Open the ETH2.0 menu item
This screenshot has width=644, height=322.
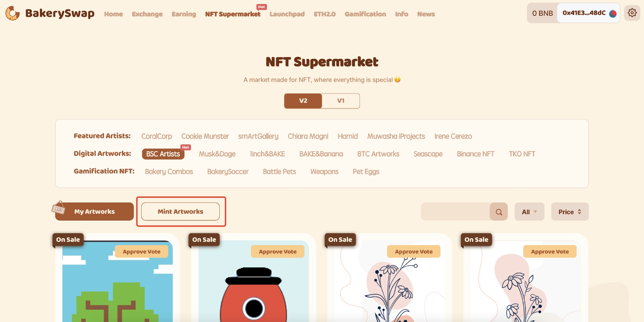pyautogui.click(x=325, y=14)
